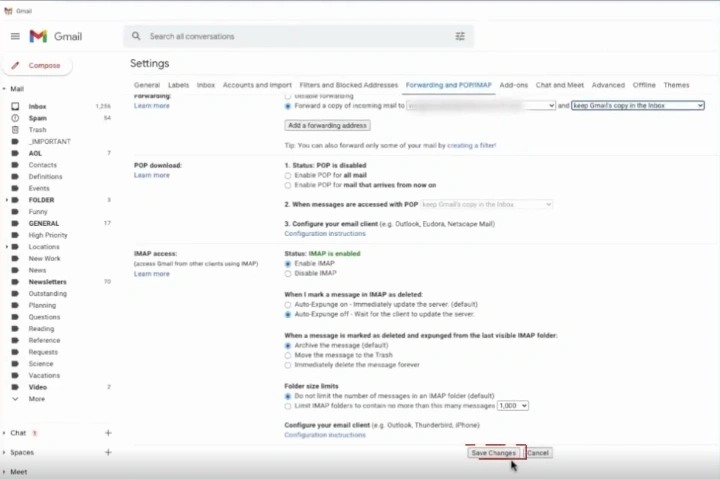Viewport: 720px width, 479px height.
Task: Click the Save Changes button
Action: [x=494, y=453]
